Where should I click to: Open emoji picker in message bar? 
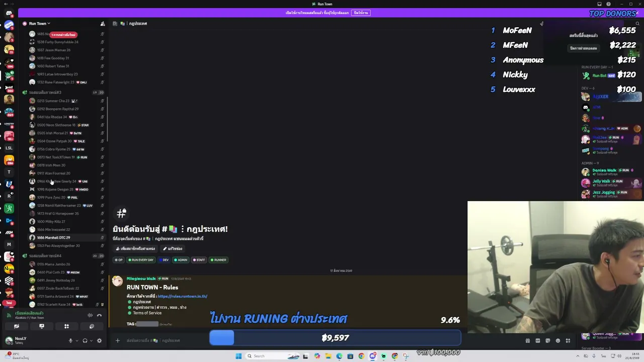(557, 341)
